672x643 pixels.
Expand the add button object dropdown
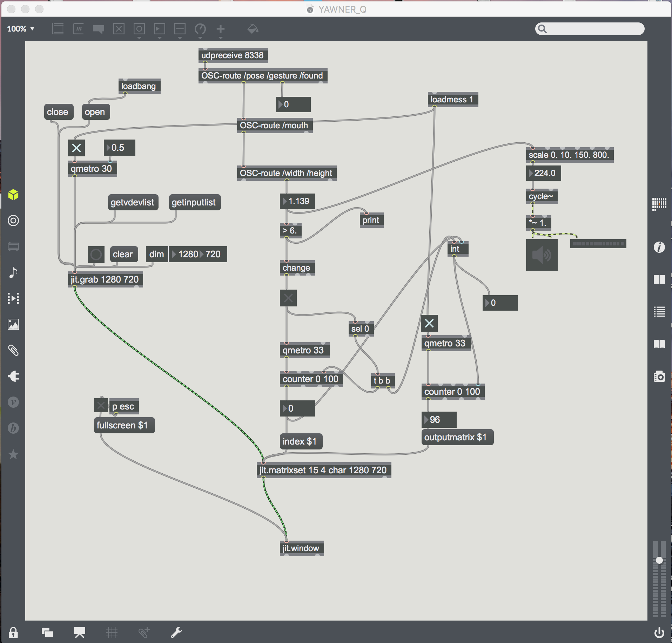139,37
